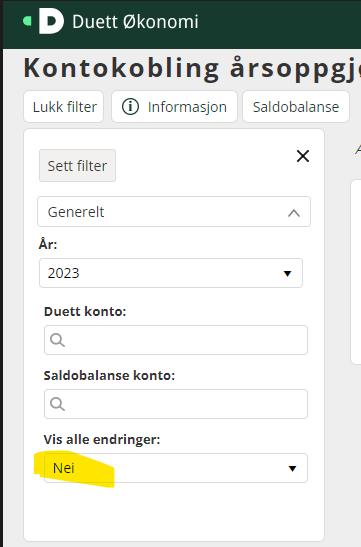The width and height of the screenshot is (361, 547).
Task: Open the Saldobalanse tab
Action: 296,107
